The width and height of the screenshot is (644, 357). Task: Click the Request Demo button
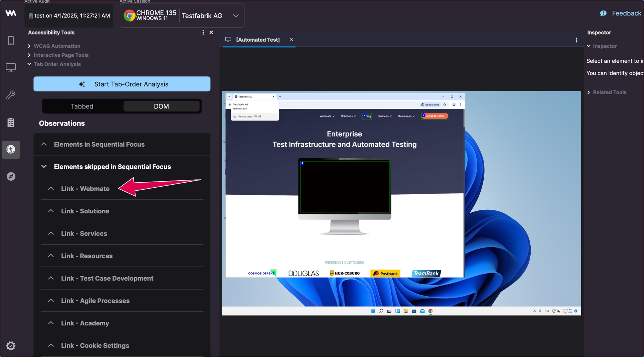(435, 116)
